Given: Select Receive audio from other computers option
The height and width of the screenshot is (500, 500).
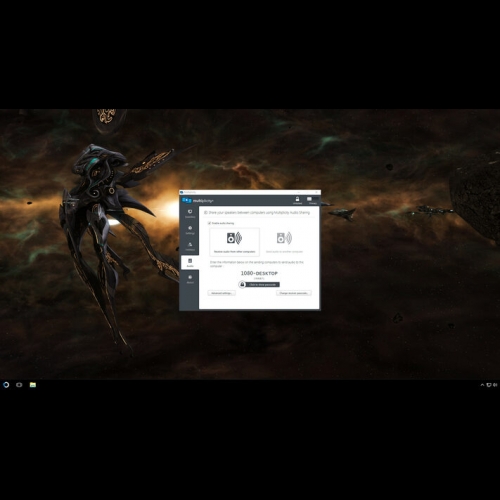Looking at the screenshot, I should pyautogui.click(x=234, y=242).
